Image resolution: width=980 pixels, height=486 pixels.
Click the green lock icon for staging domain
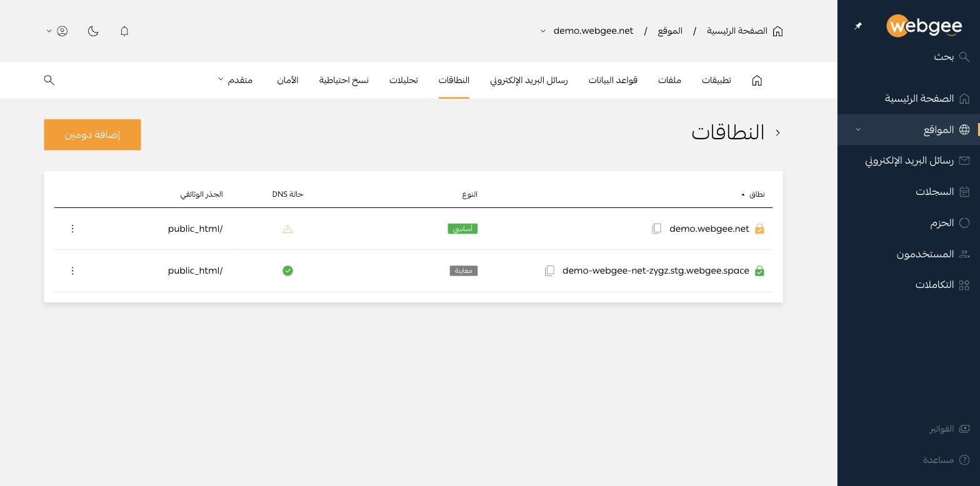tap(759, 270)
